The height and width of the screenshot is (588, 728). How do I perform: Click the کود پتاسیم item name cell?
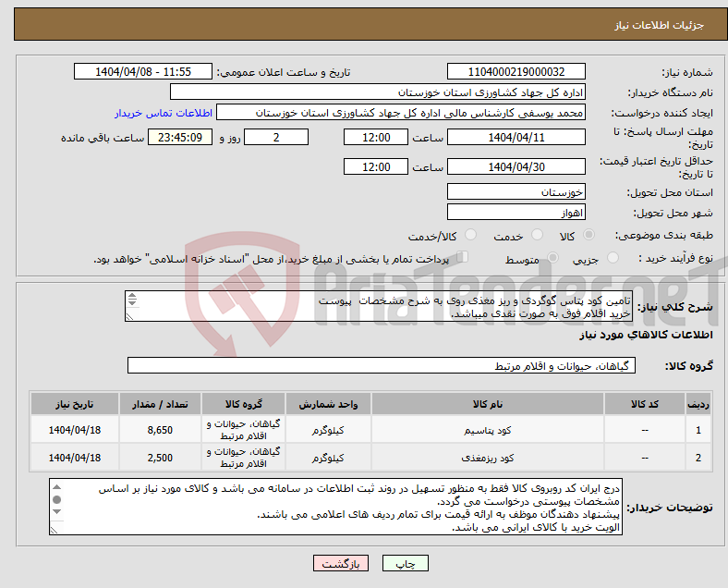pyautogui.click(x=488, y=430)
